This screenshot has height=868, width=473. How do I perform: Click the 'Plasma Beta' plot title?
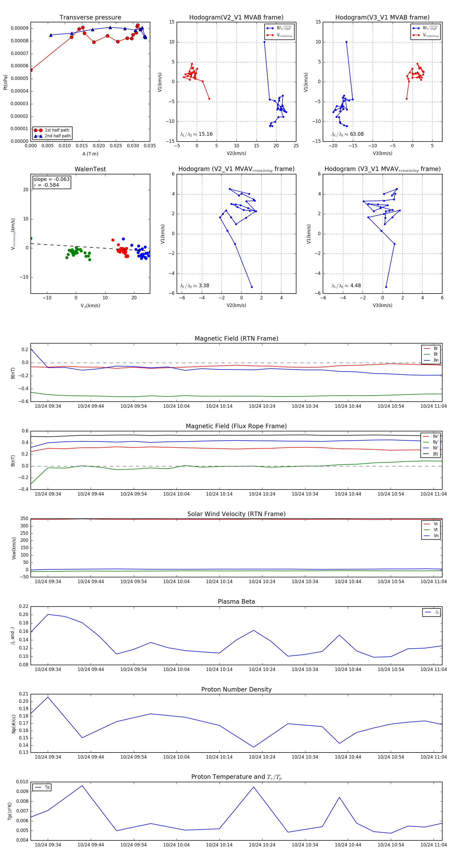236,602
